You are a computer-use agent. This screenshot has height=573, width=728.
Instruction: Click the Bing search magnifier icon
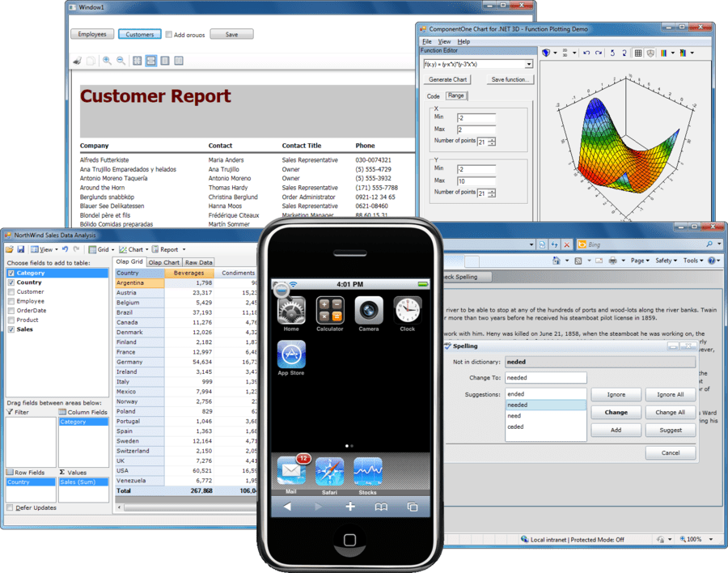click(709, 244)
